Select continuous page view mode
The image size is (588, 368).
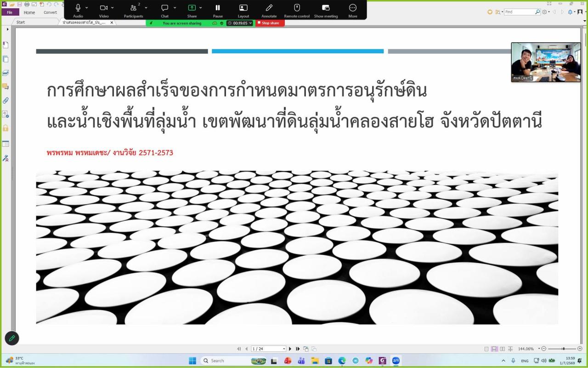[x=494, y=349]
